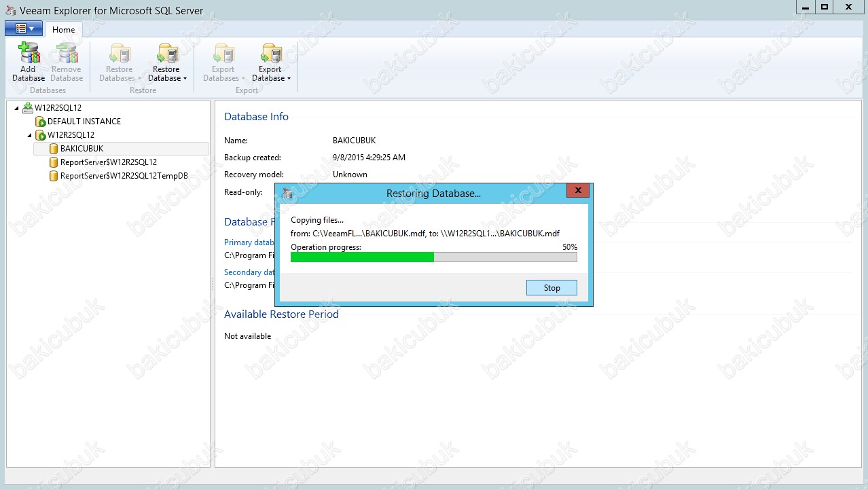The image size is (868, 489).
Task: Select the DEFAULT INSTANCE tree item
Action: 84,122
